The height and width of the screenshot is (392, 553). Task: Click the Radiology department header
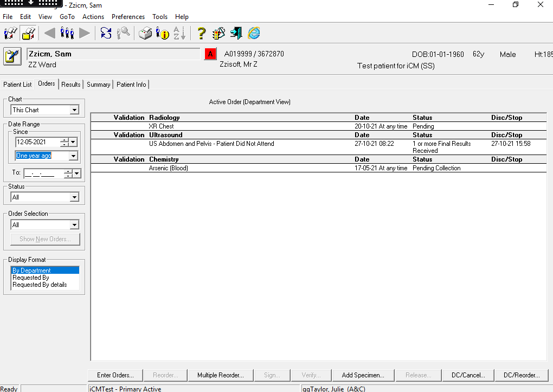point(164,118)
